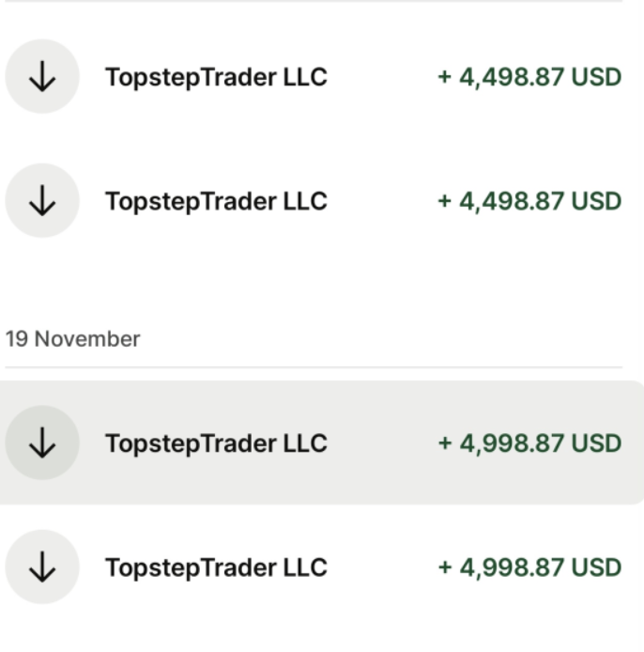
Task: Select the 19 November date header
Action: tap(73, 339)
